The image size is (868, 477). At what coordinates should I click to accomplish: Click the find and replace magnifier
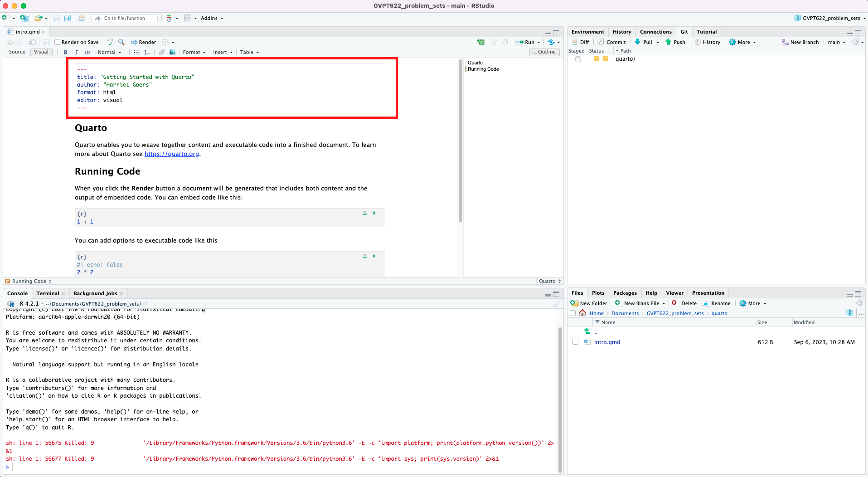[121, 42]
